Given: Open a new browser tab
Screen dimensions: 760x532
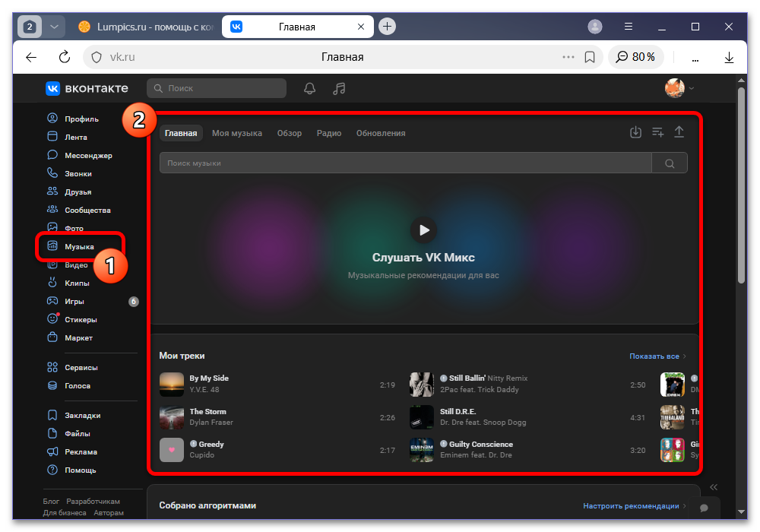Looking at the screenshot, I should [387, 26].
